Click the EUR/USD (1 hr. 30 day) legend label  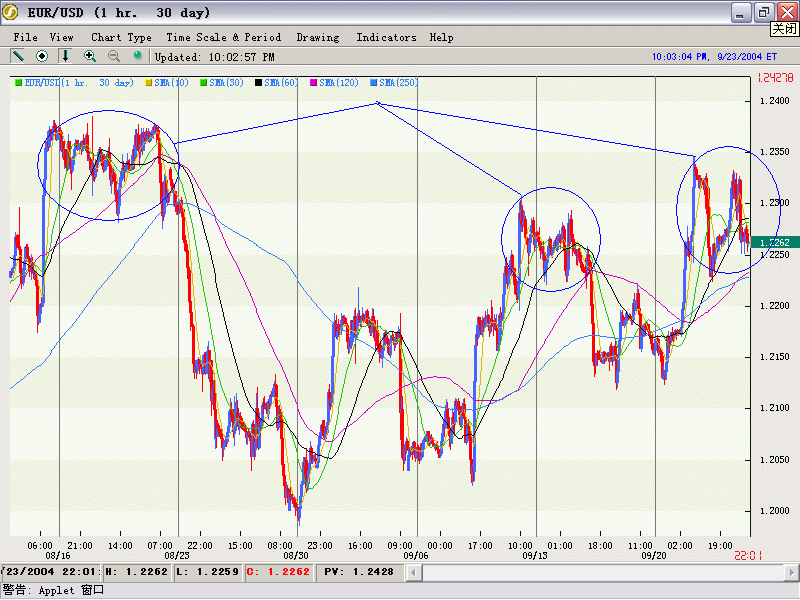tap(79, 83)
